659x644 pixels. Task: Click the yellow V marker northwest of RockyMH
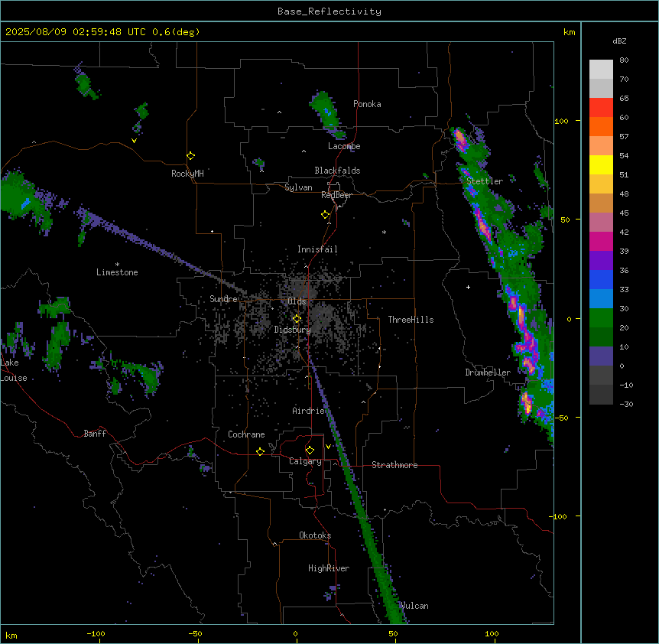point(134,141)
